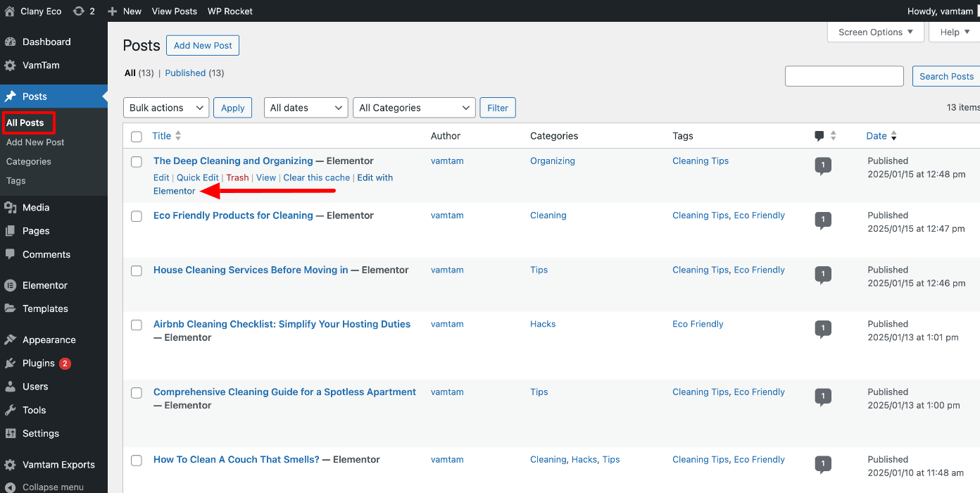This screenshot has width=980, height=493.
Task: Open Howdy, vamtam account menu
Action: point(941,11)
